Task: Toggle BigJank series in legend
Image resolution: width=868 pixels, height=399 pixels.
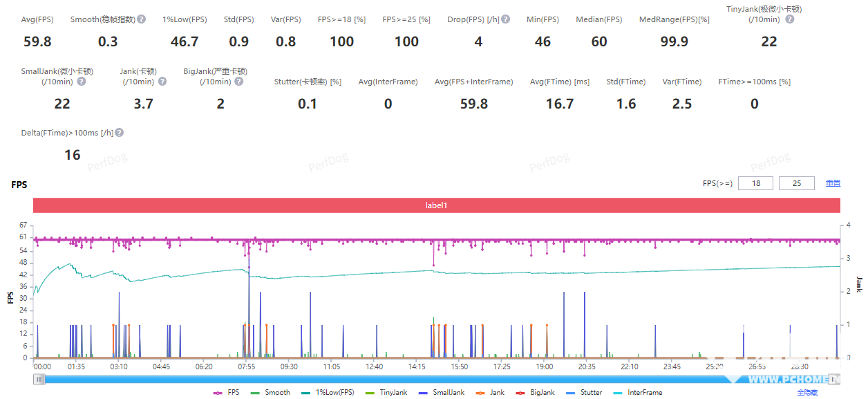Action: point(536,393)
